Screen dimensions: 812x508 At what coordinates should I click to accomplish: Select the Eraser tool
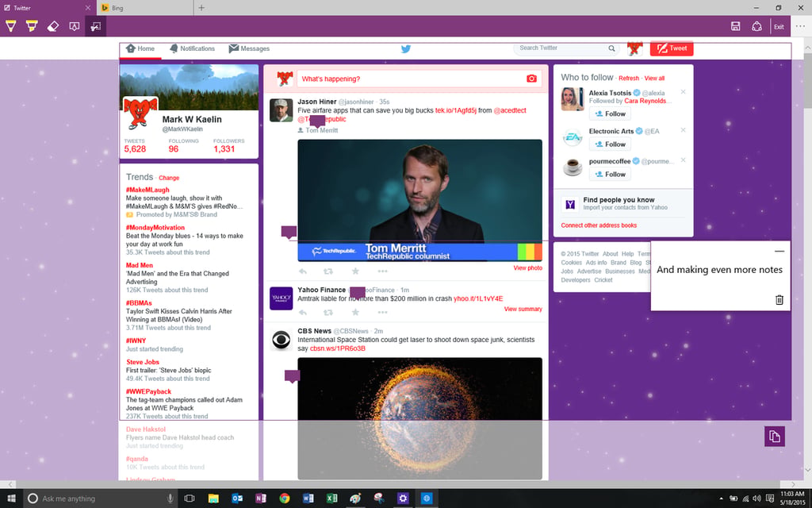pos(53,26)
